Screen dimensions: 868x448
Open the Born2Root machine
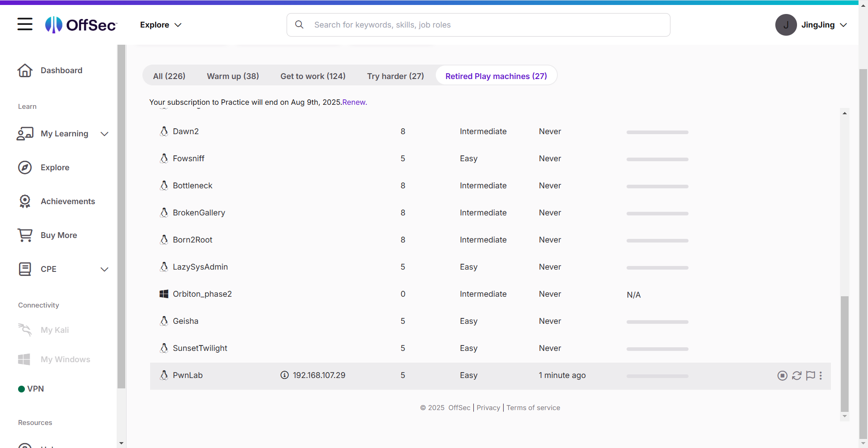click(x=193, y=240)
